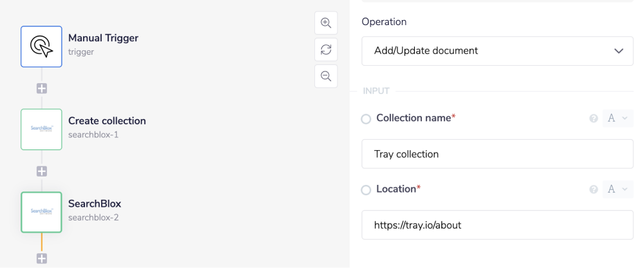The image size is (644, 268).
Task: Select the Manual Trigger node icon
Action: [41, 46]
